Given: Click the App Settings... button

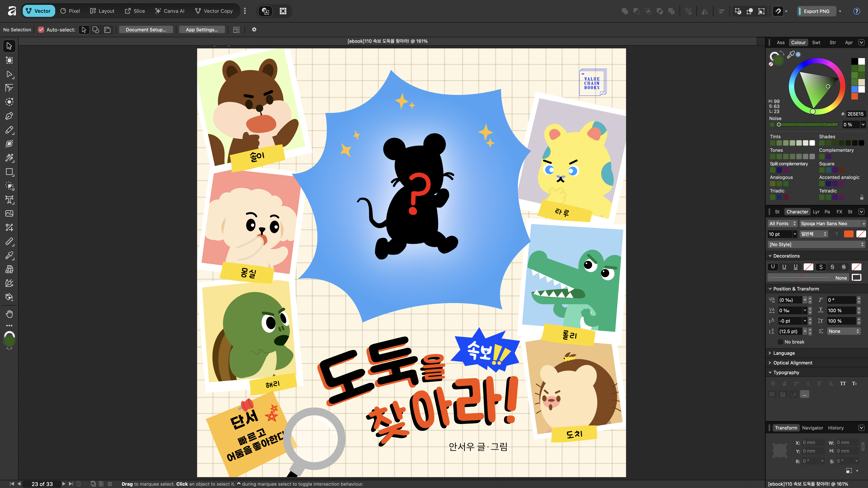Looking at the screenshot, I should tap(202, 30).
